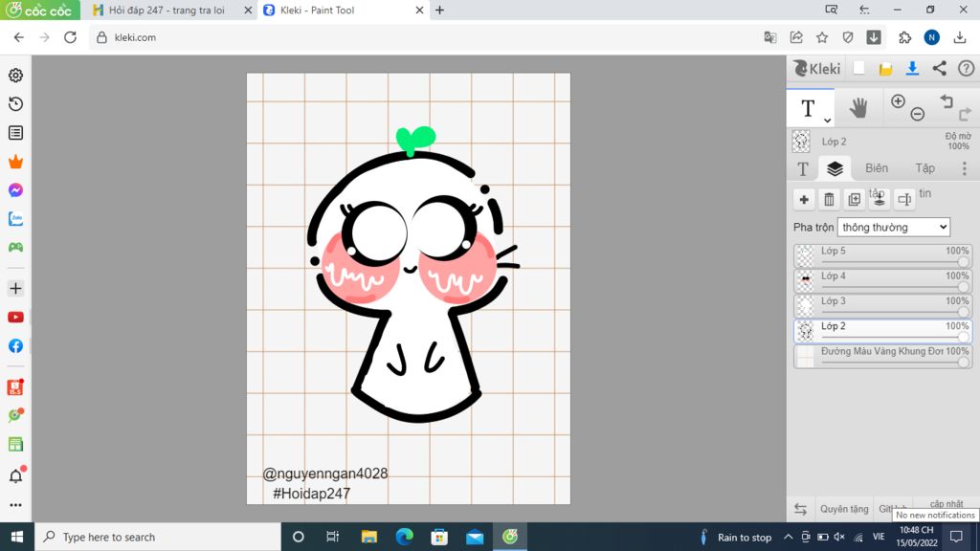Switch to Hỏi đáp 247 browser tab
Image resolution: width=980 pixels, height=551 pixels.
pyautogui.click(x=167, y=10)
